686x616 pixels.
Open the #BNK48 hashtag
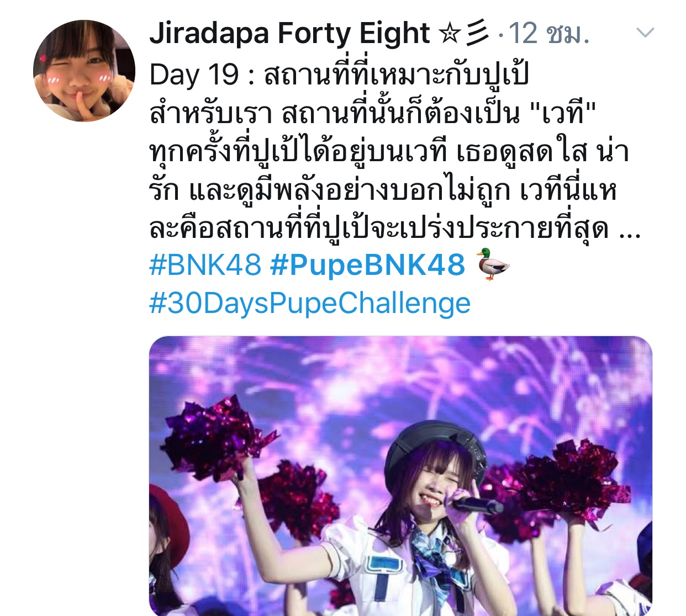[x=205, y=265]
